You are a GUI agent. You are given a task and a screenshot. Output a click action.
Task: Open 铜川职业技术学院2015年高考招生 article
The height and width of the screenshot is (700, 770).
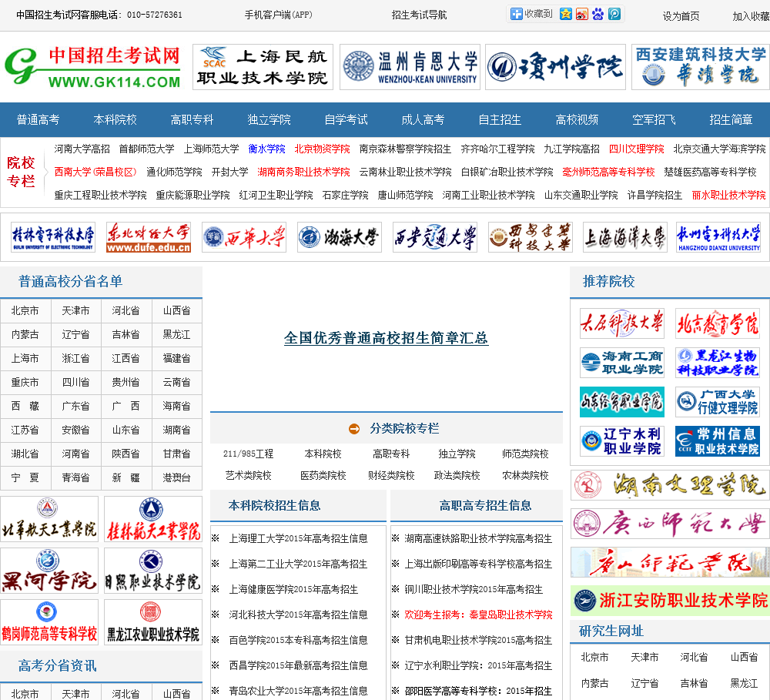[x=474, y=589]
